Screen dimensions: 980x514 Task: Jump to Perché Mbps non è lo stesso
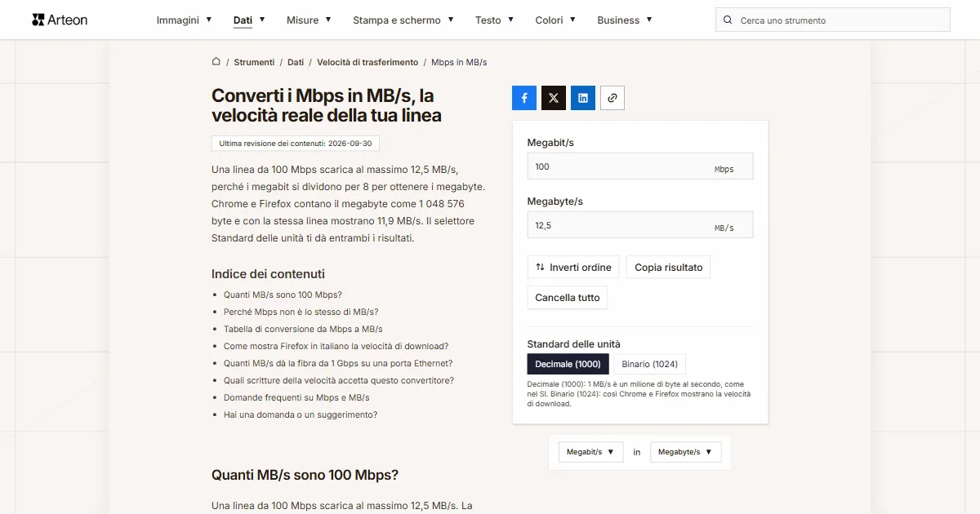301,312
